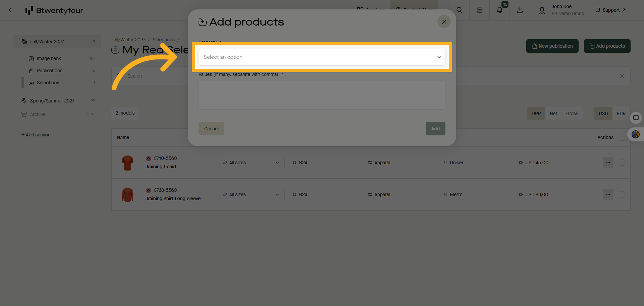Open Support via the top-right link
644x306 pixels.
tap(610, 10)
